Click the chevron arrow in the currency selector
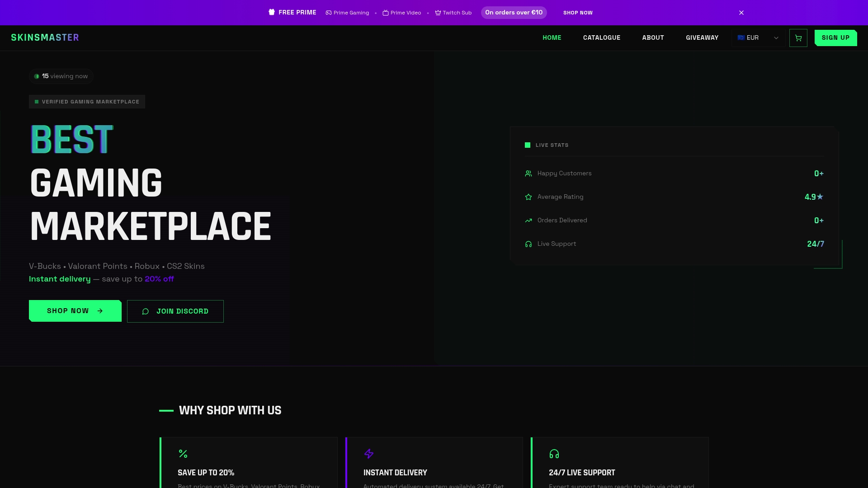The image size is (868, 488). (x=776, y=38)
